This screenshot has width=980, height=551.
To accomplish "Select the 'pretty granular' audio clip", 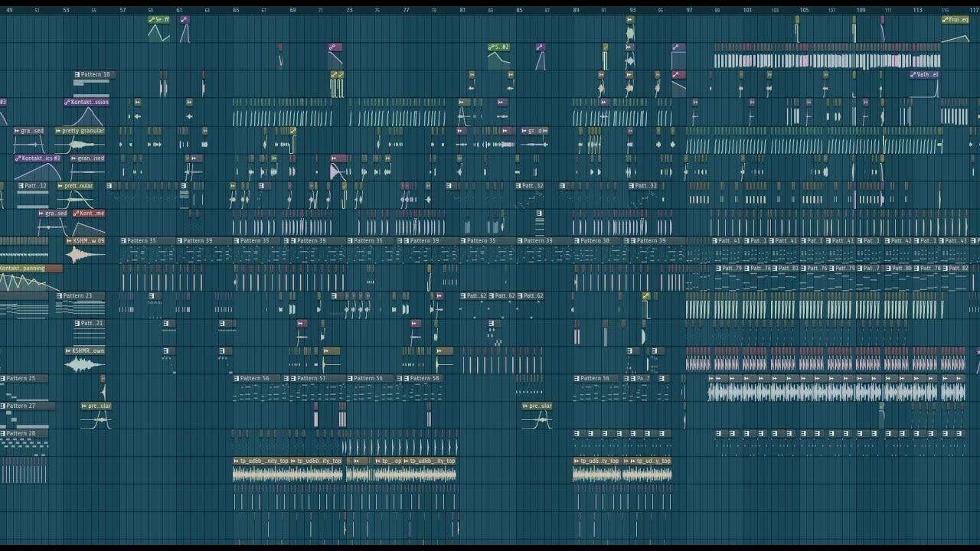I will pos(80,130).
